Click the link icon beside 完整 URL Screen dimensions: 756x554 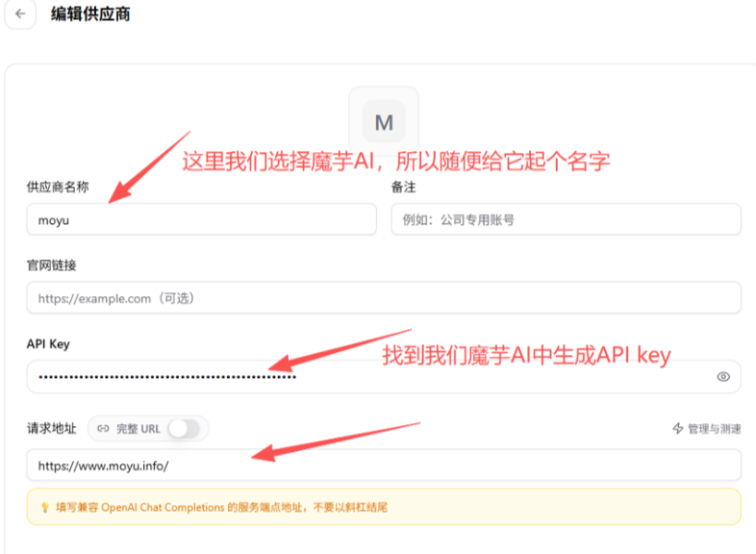(x=103, y=428)
